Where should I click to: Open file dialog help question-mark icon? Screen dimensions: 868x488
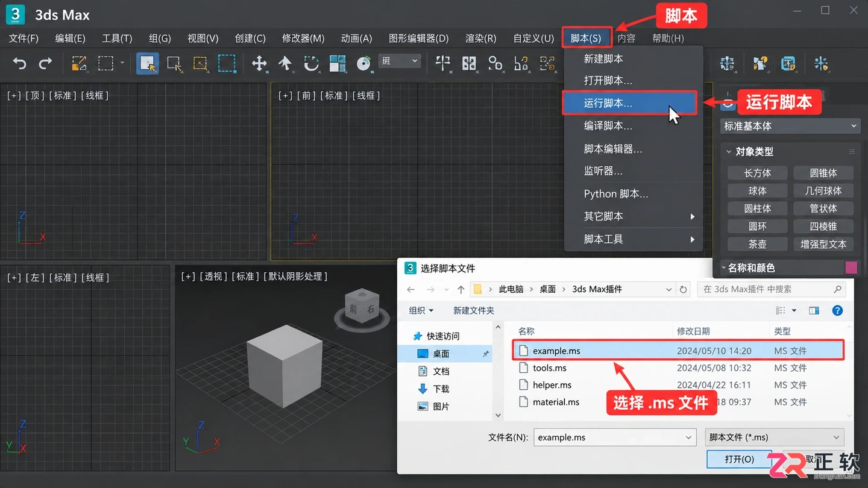(x=837, y=310)
